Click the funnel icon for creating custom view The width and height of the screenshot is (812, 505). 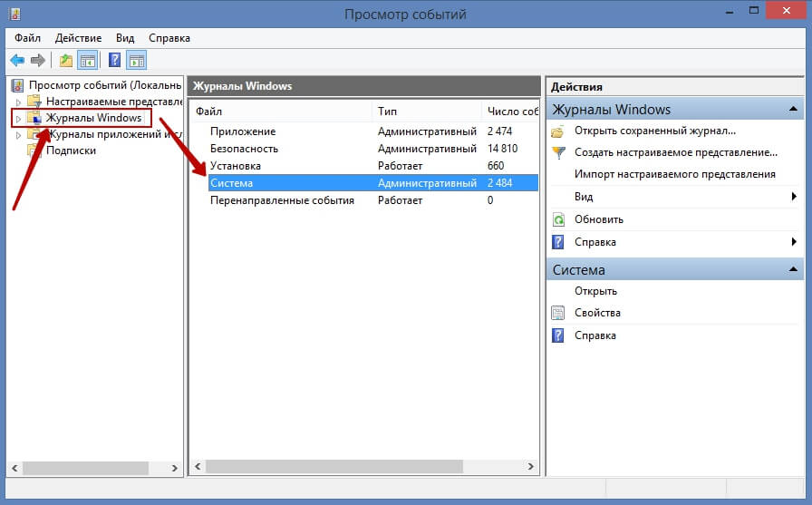[558, 153]
